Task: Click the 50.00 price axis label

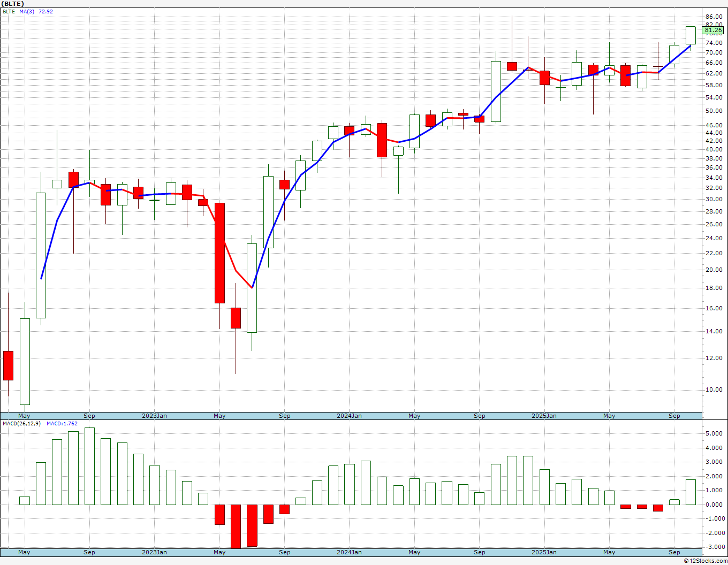Action: click(x=714, y=111)
